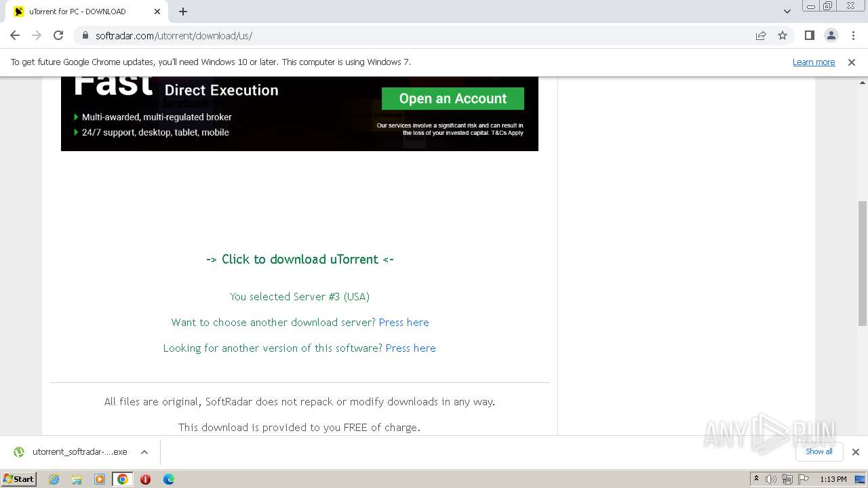The width and height of the screenshot is (868, 488).
Task: View site information padlock icon
Action: [85, 36]
